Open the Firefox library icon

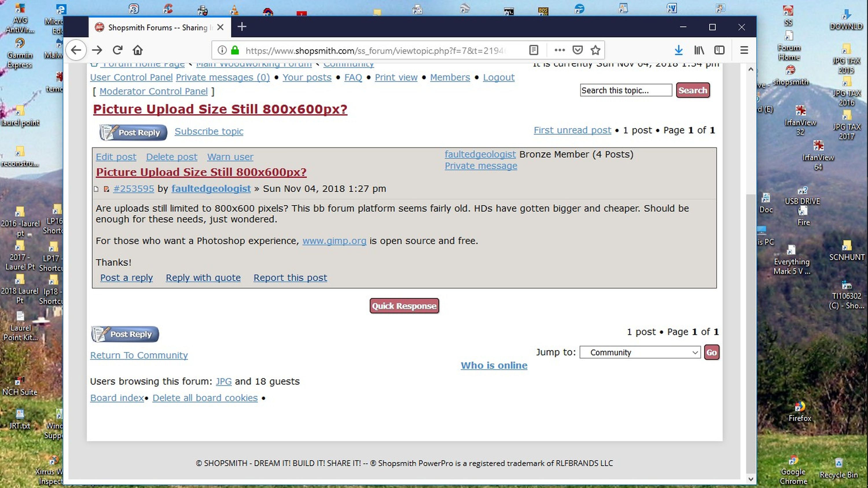coord(699,50)
